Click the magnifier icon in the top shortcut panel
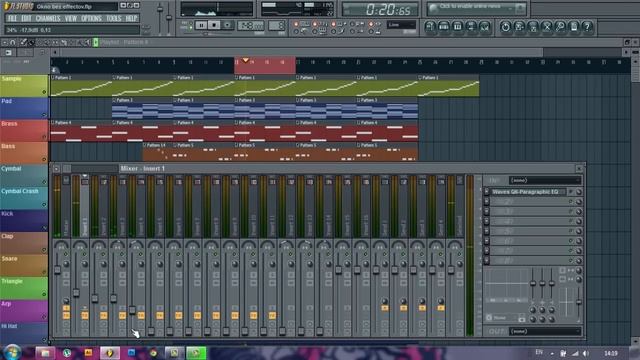The height and width of the screenshot is (360, 640). [560, 27]
